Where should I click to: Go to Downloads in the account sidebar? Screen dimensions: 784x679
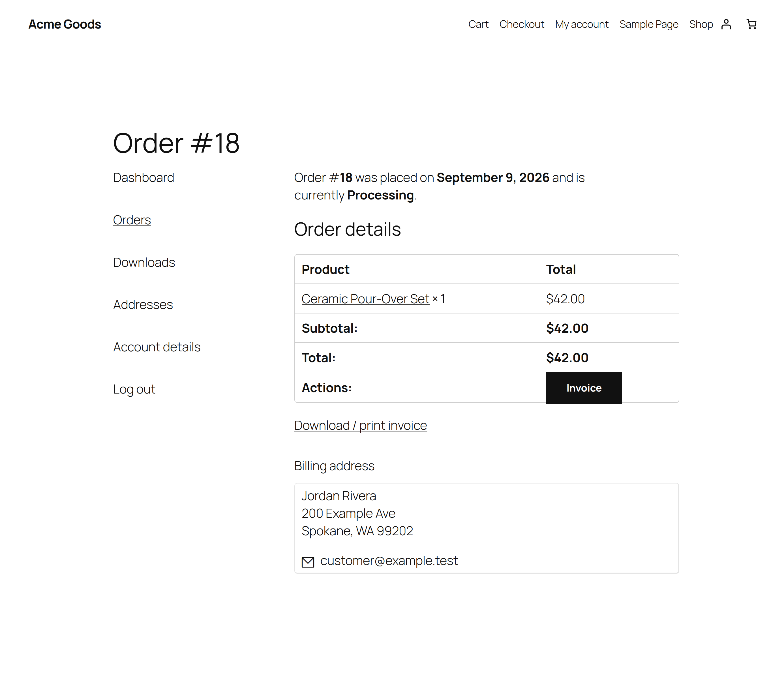point(144,262)
